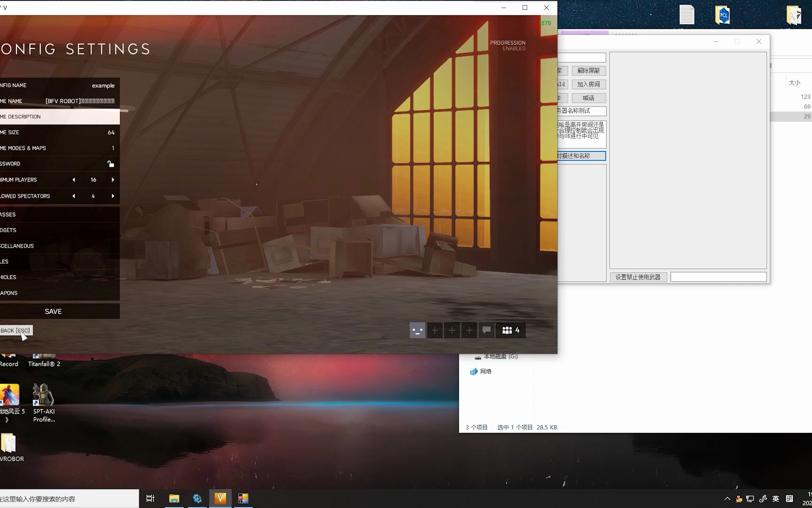812x508 pixels.
Task: Open the Classes settings section
Action: pyautogui.click(x=60, y=214)
